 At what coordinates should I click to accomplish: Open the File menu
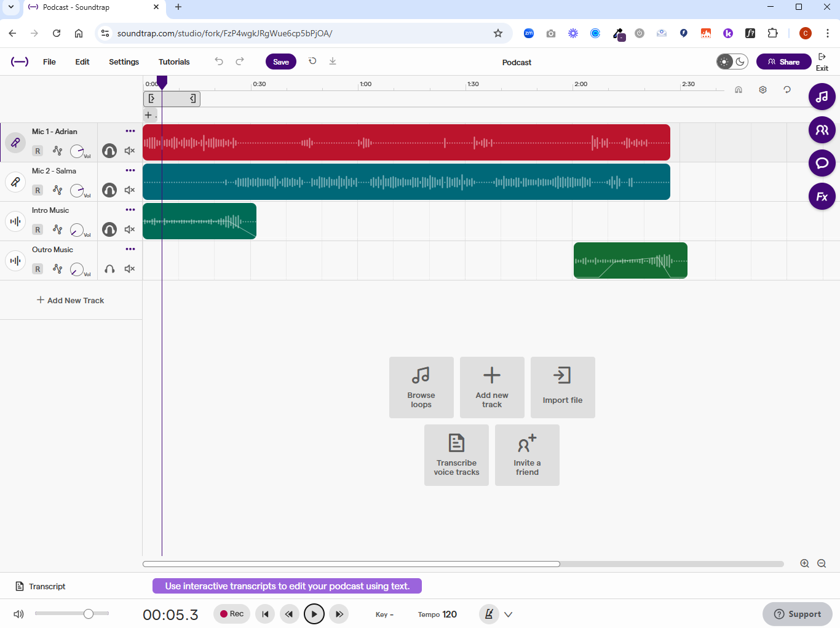(x=49, y=62)
